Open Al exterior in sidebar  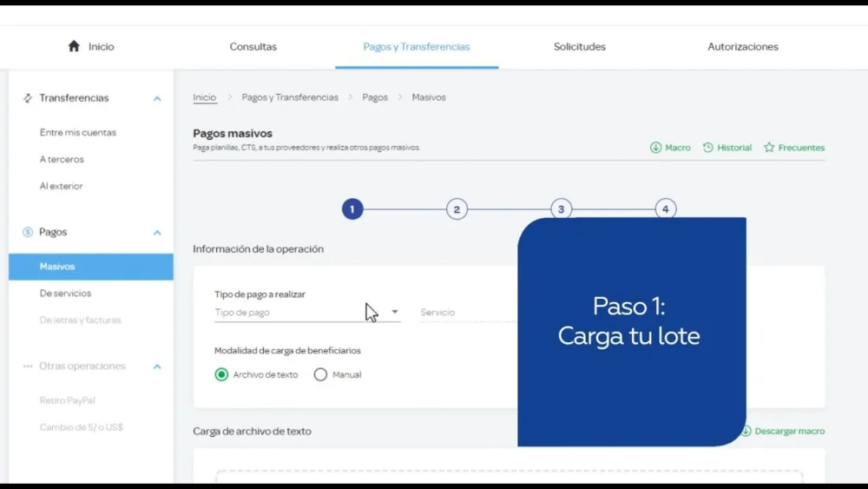coord(61,186)
